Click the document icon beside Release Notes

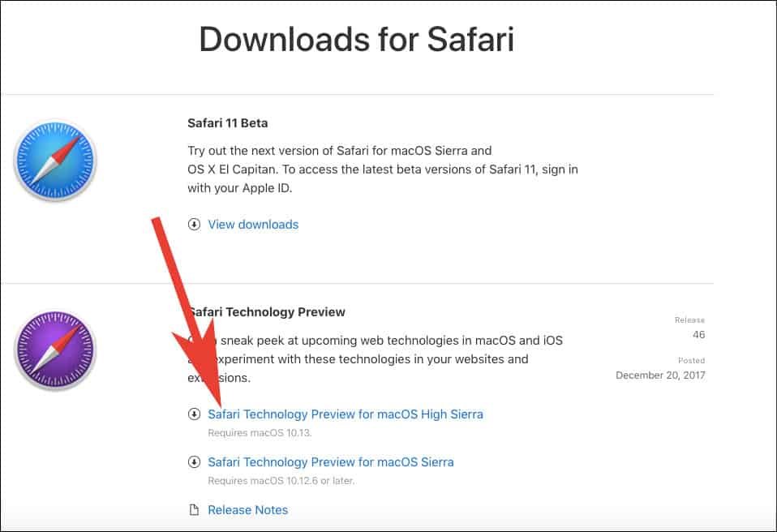pos(194,510)
